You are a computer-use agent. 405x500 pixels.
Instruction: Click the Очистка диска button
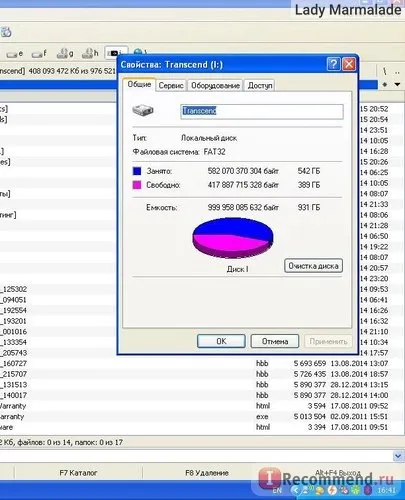pyautogui.click(x=313, y=266)
